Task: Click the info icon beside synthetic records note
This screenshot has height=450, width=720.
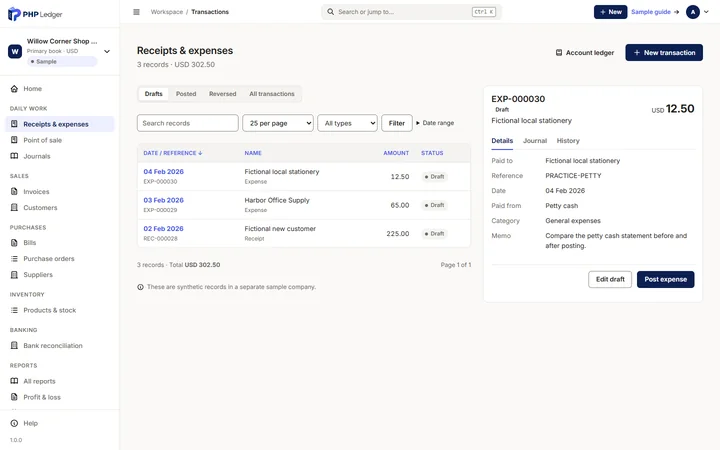Action: 140,287
